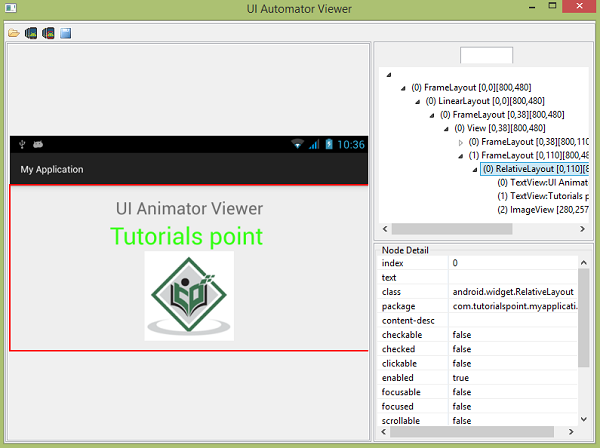Click the focusable property label

pos(401,392)
